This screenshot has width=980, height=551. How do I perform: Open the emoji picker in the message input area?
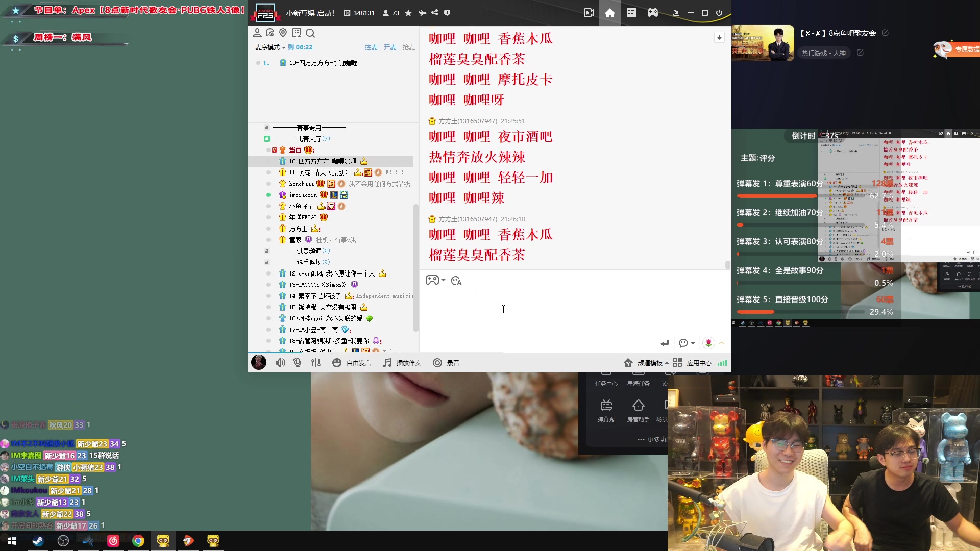point(456,281)
